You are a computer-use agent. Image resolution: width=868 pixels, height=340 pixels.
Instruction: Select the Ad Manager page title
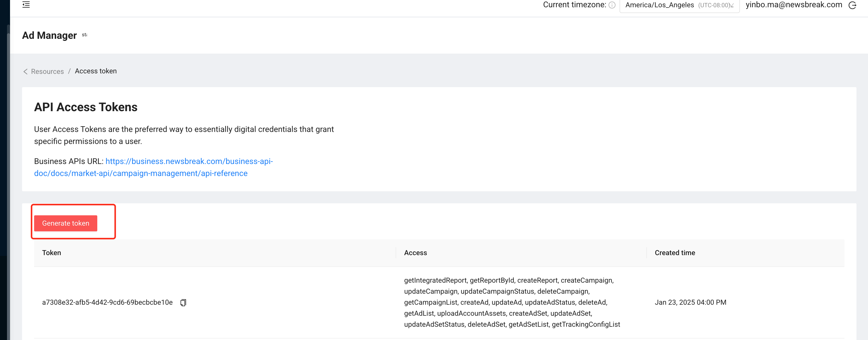[x=49, y=35]
